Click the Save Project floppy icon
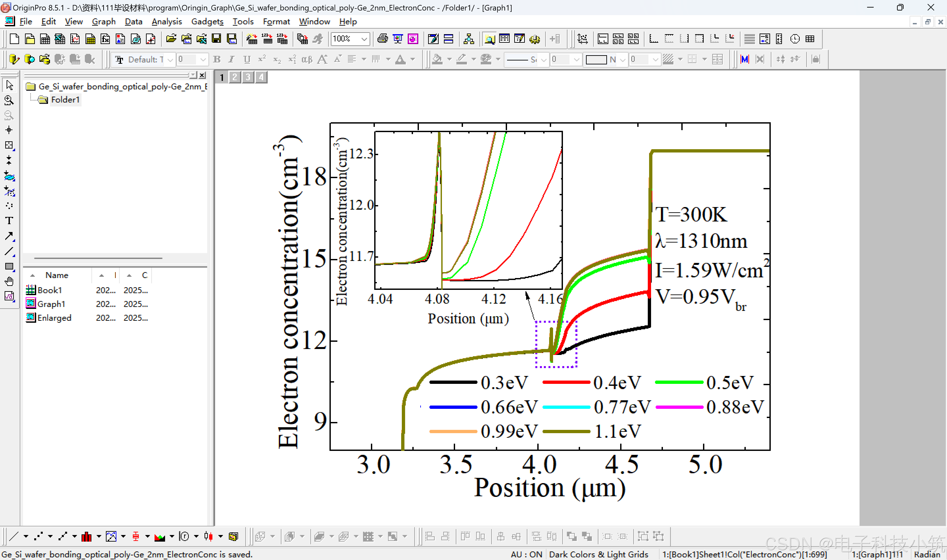 click(x=216, y=39)
